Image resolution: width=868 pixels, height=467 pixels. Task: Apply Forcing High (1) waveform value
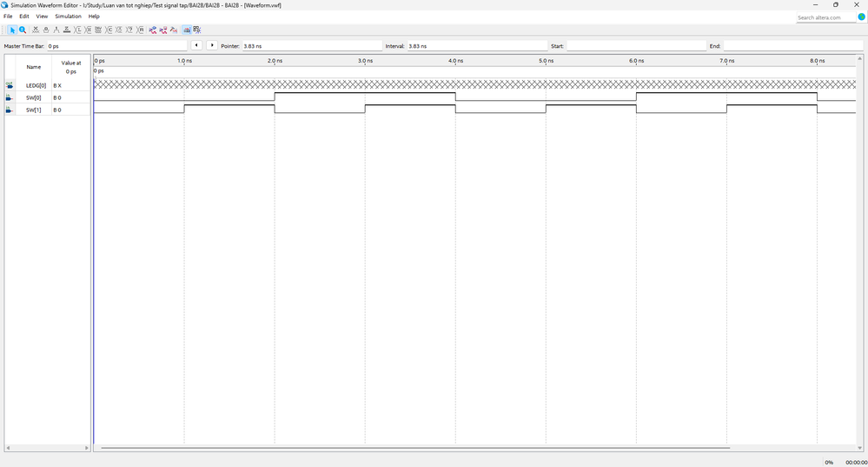(x=56, y=30)
